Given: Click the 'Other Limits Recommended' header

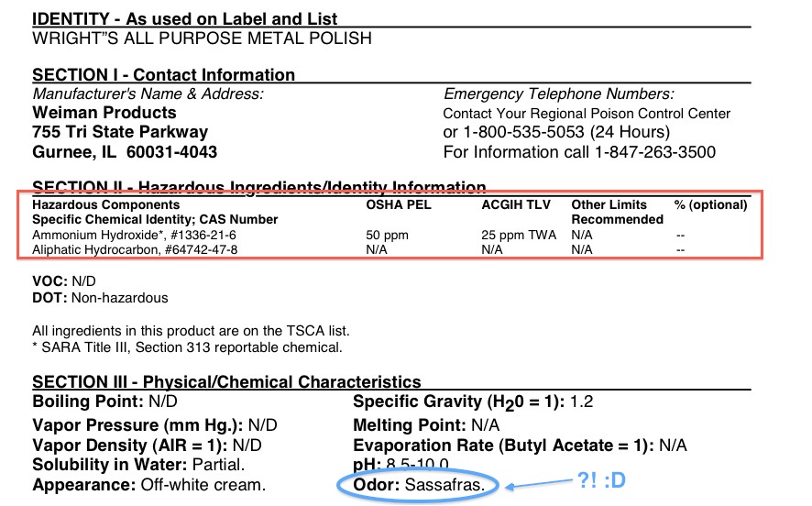Looking at the screenshot, I should coord(617,212).
